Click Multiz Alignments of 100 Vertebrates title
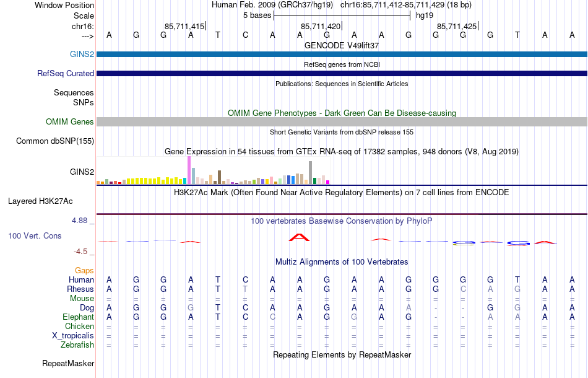This screenshot has width=588, height=378. click(342, 262)
